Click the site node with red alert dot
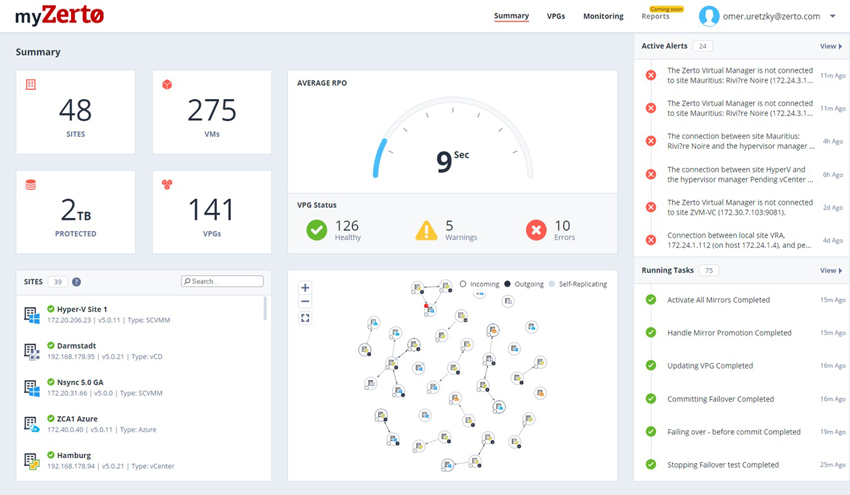 click(430, 310)
